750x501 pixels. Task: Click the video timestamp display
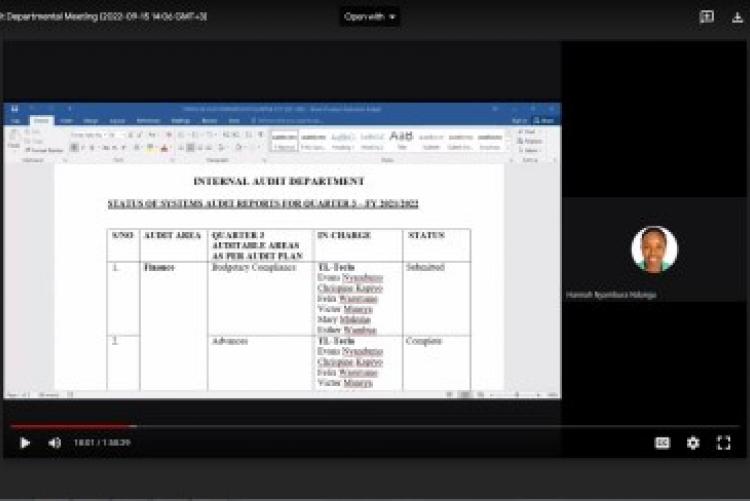[x=102, y=443]
